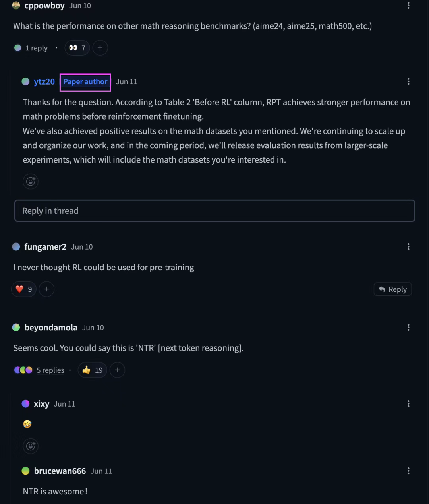Open more options for fungamer2's comment

[x=408, y=247]
